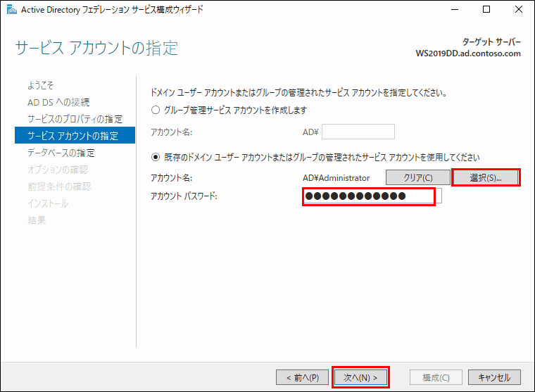Click the 結果 step
Image resolution: width=535 pixels, height=392 pixels.
click(37, 220)
